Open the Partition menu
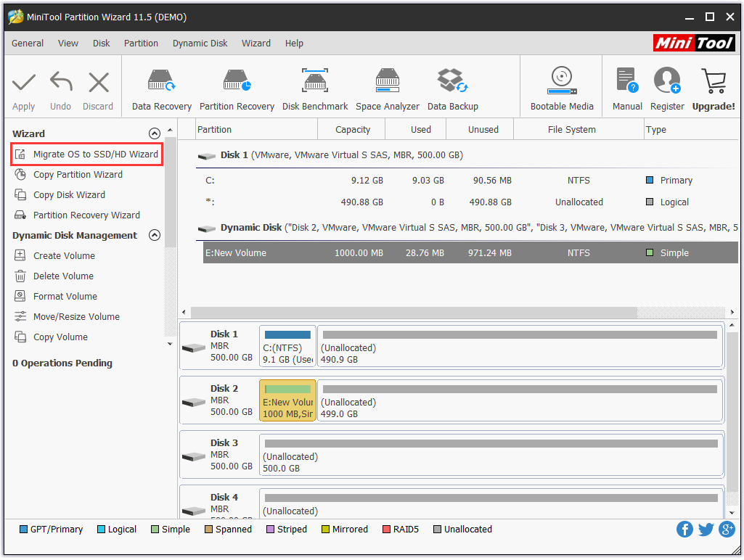This screenshot has width=744, height=560. tap(141, 44)
